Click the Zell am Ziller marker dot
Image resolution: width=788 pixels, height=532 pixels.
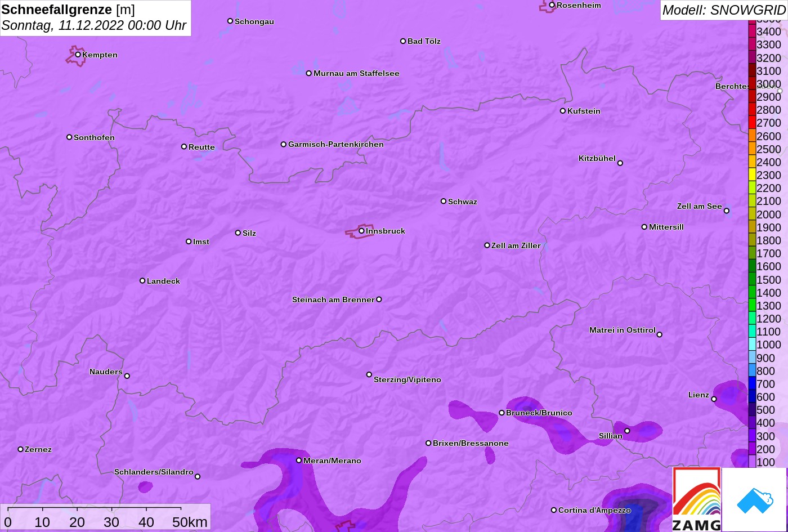coord(487,245)
